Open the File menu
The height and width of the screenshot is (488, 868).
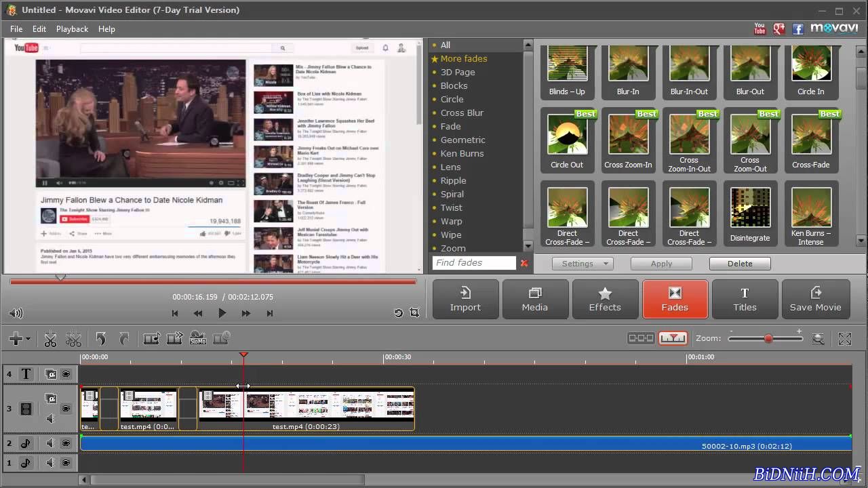(x=16, y=29)
